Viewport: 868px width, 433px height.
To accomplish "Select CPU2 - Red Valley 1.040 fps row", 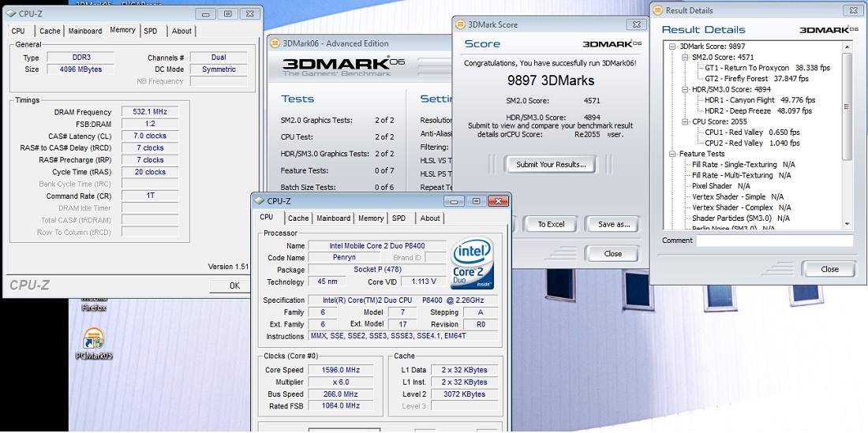I will point(752,144).
